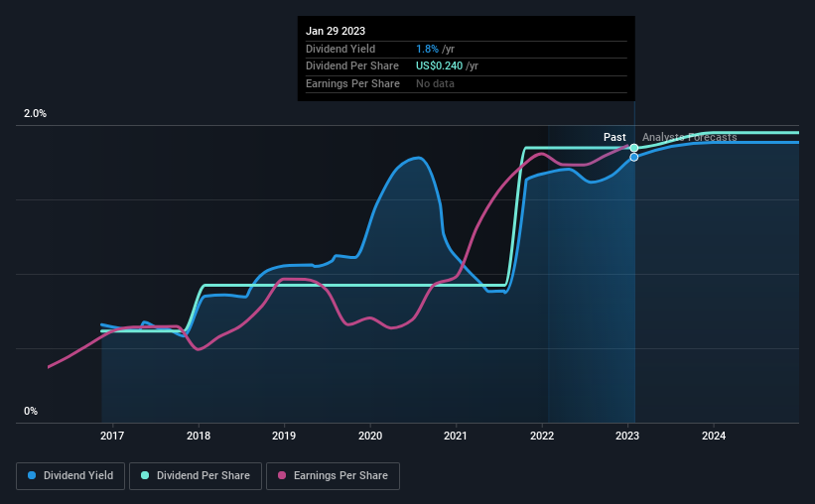815x504 pixels.
Task: Click the Dividend Yield row label in tooltip
Action: 340,49
